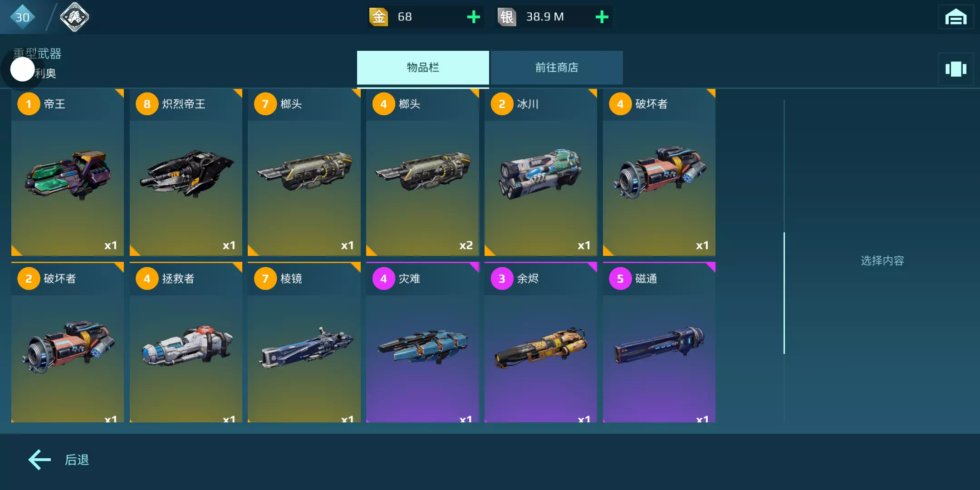Open the hangar home icon

click(x=955, y=17)
